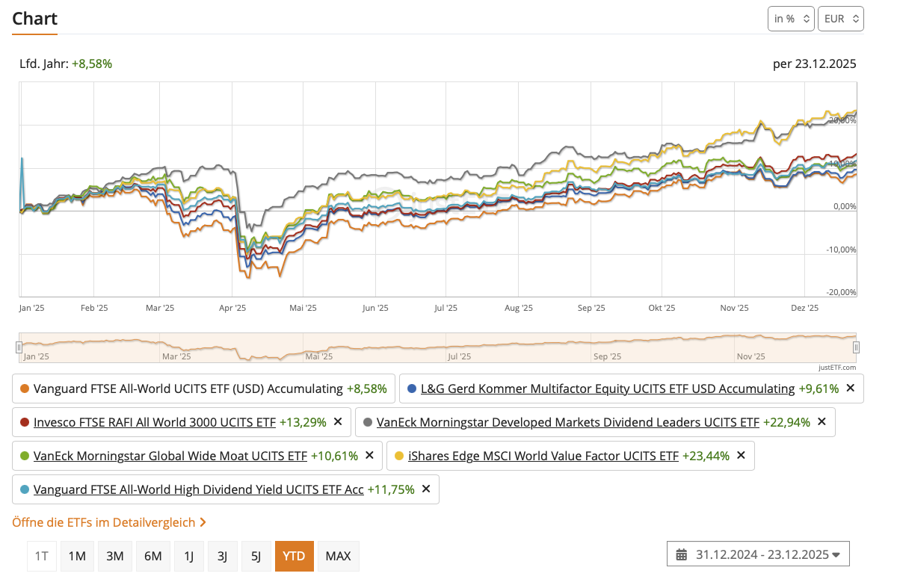Open the date range picker 31.12.2024 - 23.12.2025
Image resolution: width=897 pixels, height=588 pixels.
tap(758, 554)
